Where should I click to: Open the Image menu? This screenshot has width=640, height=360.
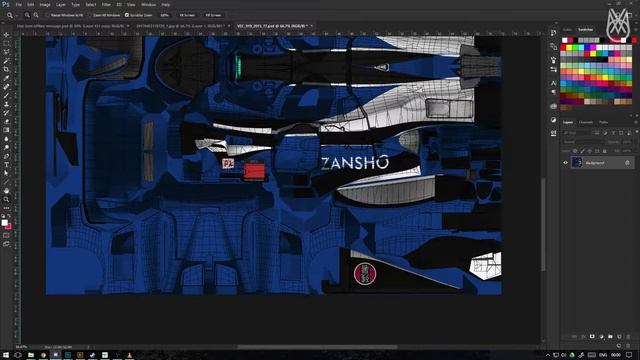45,4
